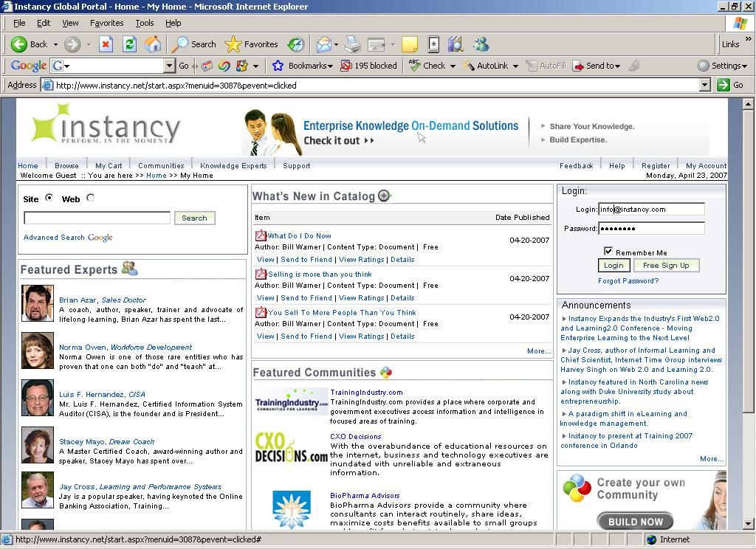Click the Bookmarks blue star icon
Screen dimensions: 756x549
tap(278, 66)
